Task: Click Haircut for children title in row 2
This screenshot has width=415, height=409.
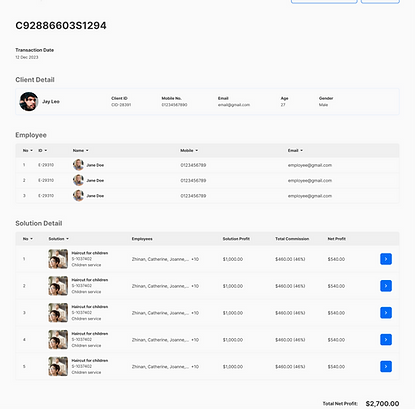Action: 90,280
